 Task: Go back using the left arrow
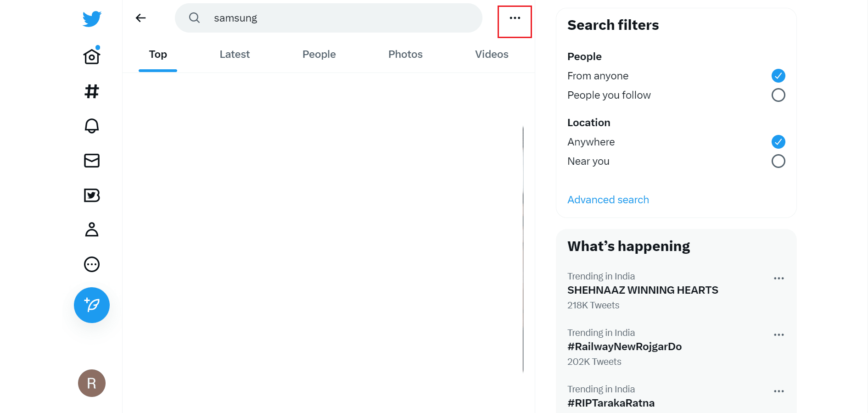pyautogui.click(x=141, y=18)
